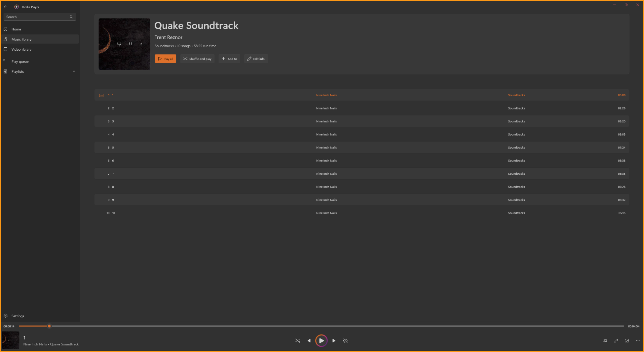Click the previous track button
This screenshot has width=644, height=352.
point(309,341)
